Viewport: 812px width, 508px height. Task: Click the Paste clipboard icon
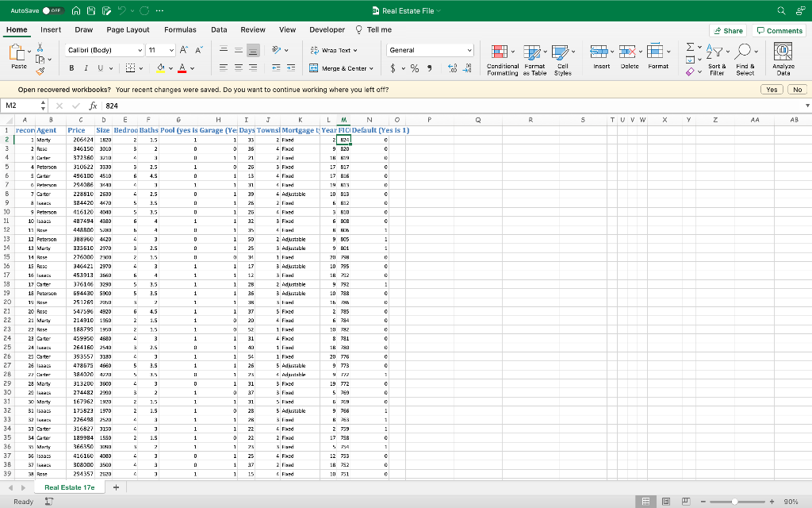(x=17, y=53)
